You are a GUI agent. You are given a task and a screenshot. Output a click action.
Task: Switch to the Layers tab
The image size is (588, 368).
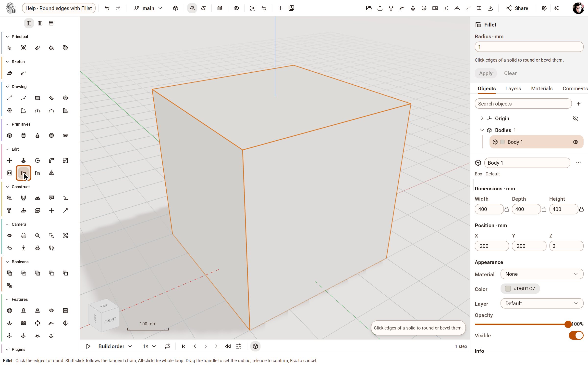tap(513, 89)
